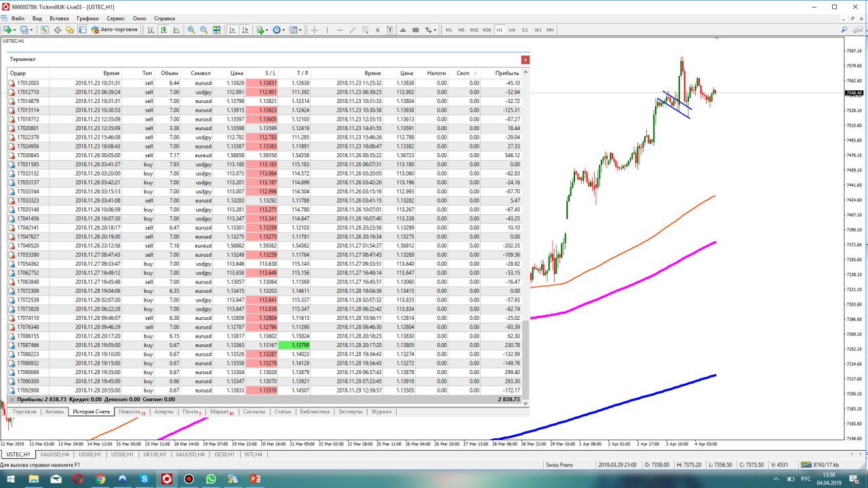Viewport: 868px width, 488px height.
Task: Select the Vertical Line tool
Action: 327,30
